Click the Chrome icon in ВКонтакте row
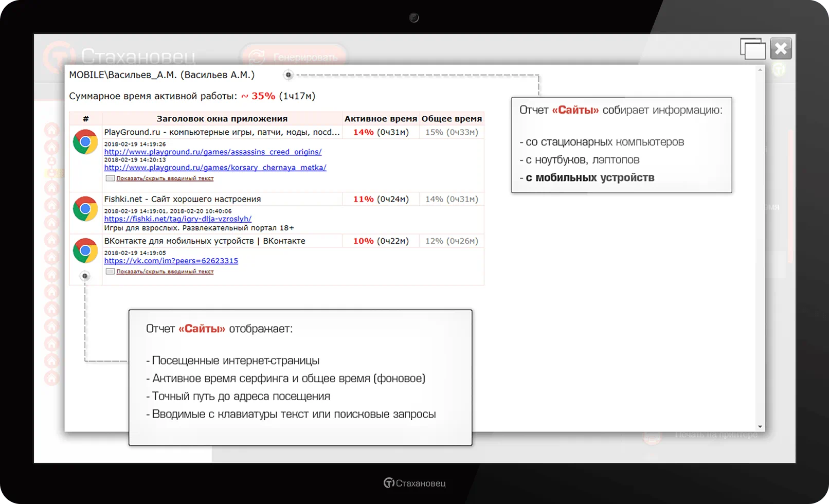Image resolution: width=829 pixels, height=504 pixels. click(x=85, y=250)
